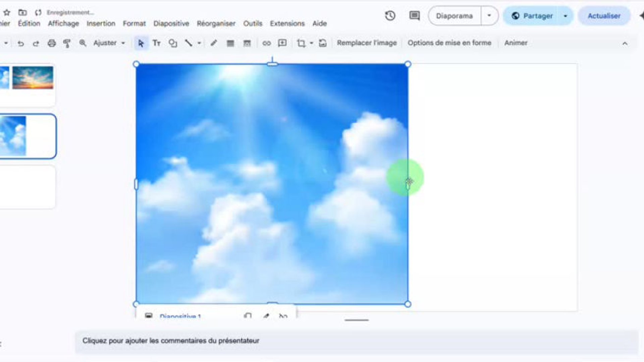Open the Diapositive menu
Viewport: 644px width, 362px height.
tap(171, 23)
